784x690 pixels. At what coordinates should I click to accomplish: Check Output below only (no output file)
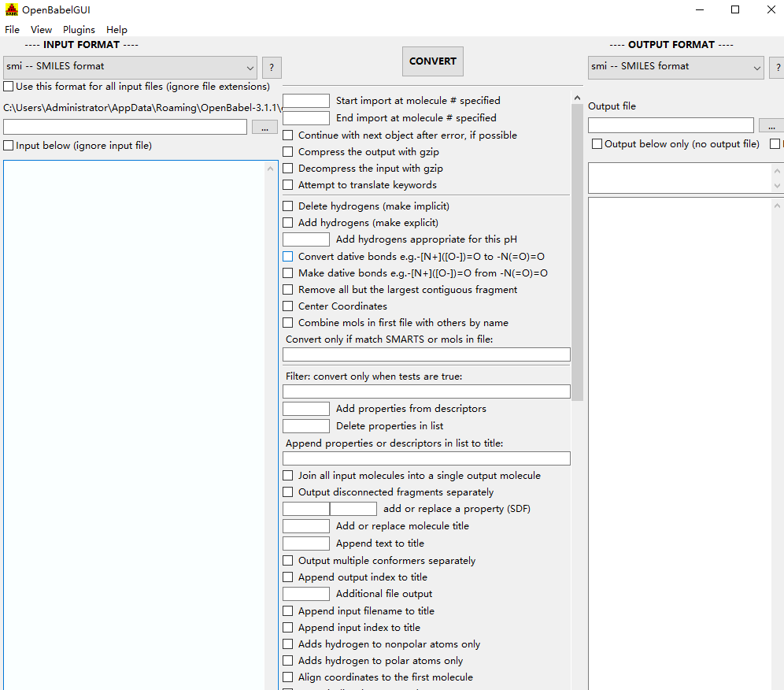pos(597,144)
